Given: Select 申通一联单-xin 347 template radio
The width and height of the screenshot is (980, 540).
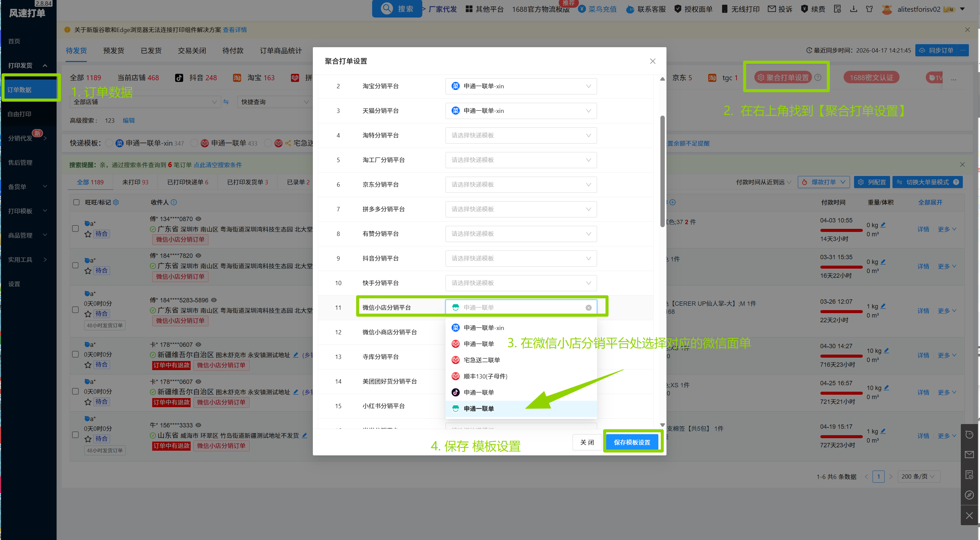Looking at the screenshot, I should coord(109,143).
